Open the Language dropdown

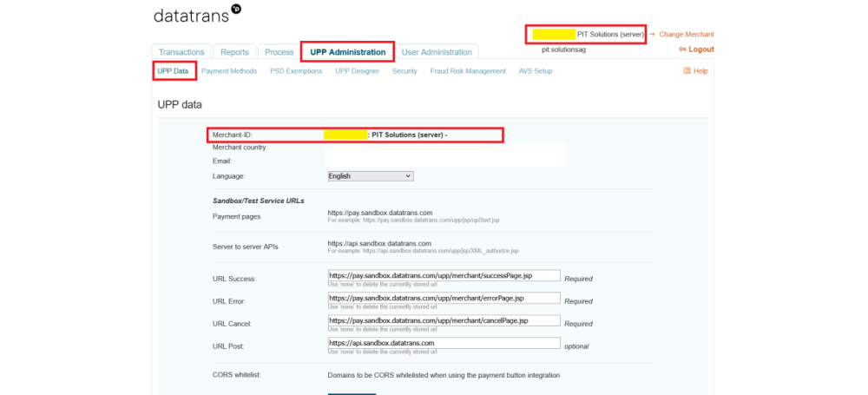pos(371,176)
